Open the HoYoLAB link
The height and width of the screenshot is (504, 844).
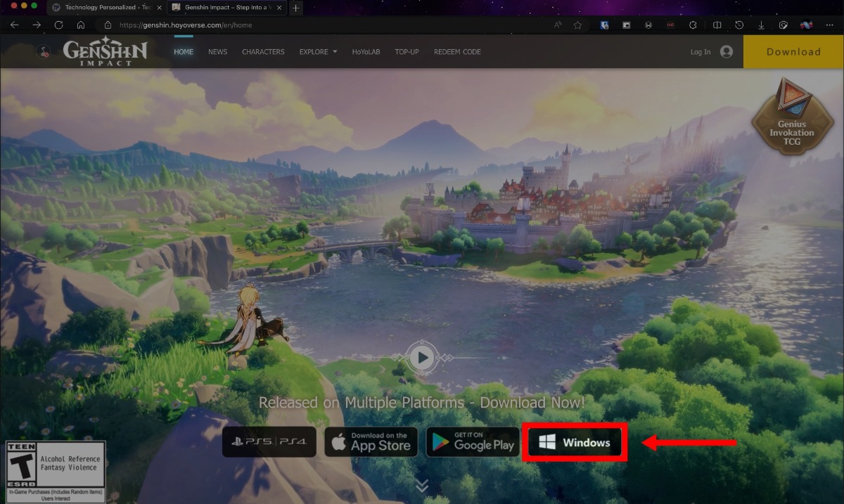pyautogui.click(x=366, y=52)
